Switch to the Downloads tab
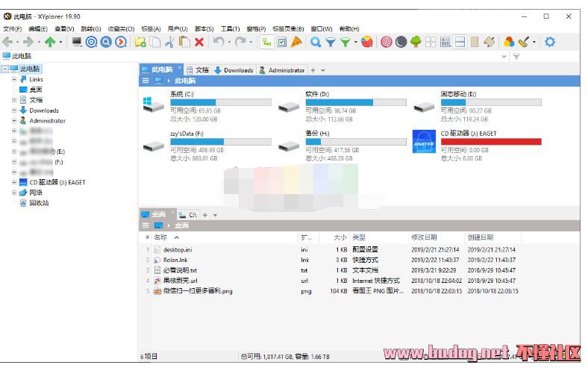 point(234,70)
